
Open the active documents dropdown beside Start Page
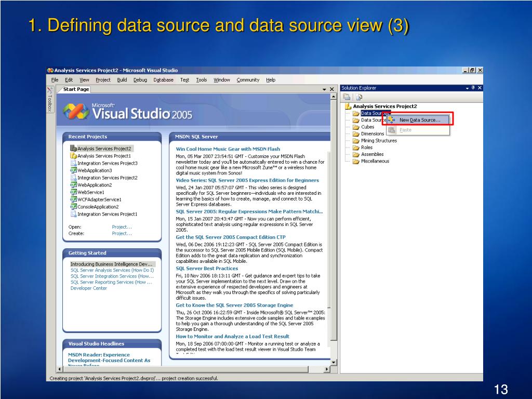point(324,89)
